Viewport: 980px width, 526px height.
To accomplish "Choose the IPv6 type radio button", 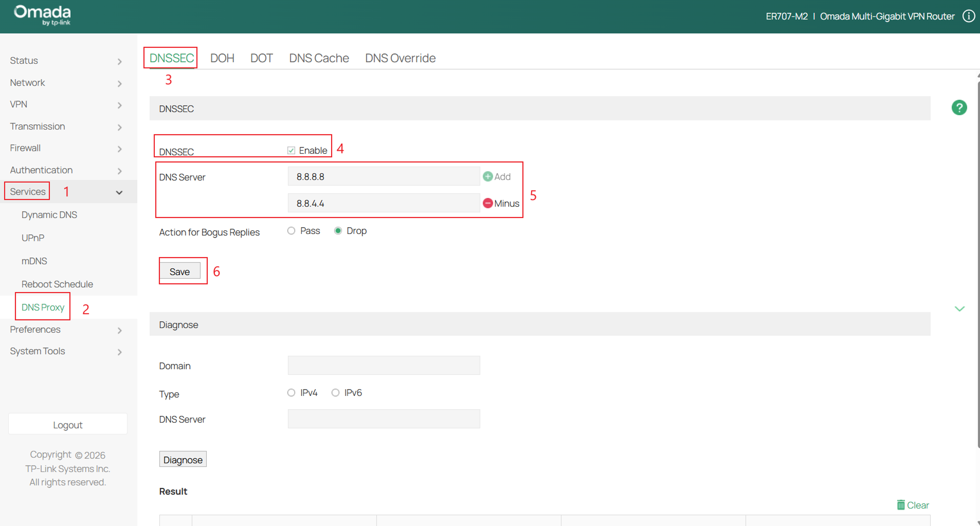I will click(x=335, y=392).
